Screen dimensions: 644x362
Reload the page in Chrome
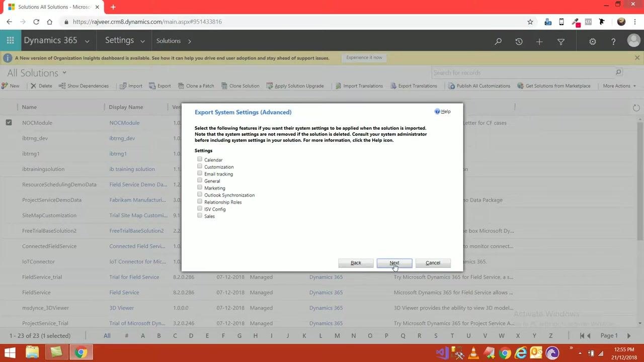36,22
